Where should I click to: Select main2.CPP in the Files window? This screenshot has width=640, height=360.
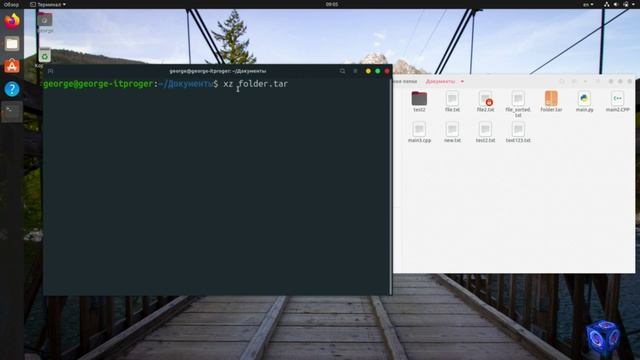617,102
